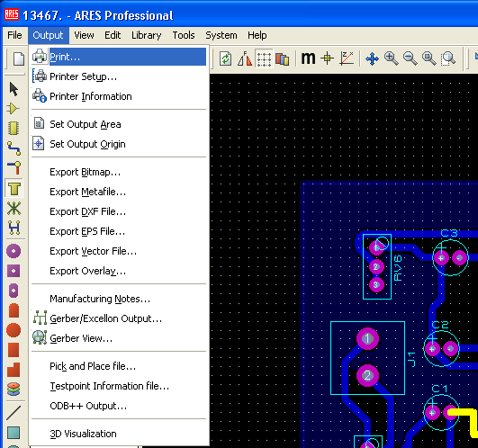Image resolution: width=478 pixels, height=448 pixels.
Task: Select the round through-hole pad tool
Action: point(14,251)
